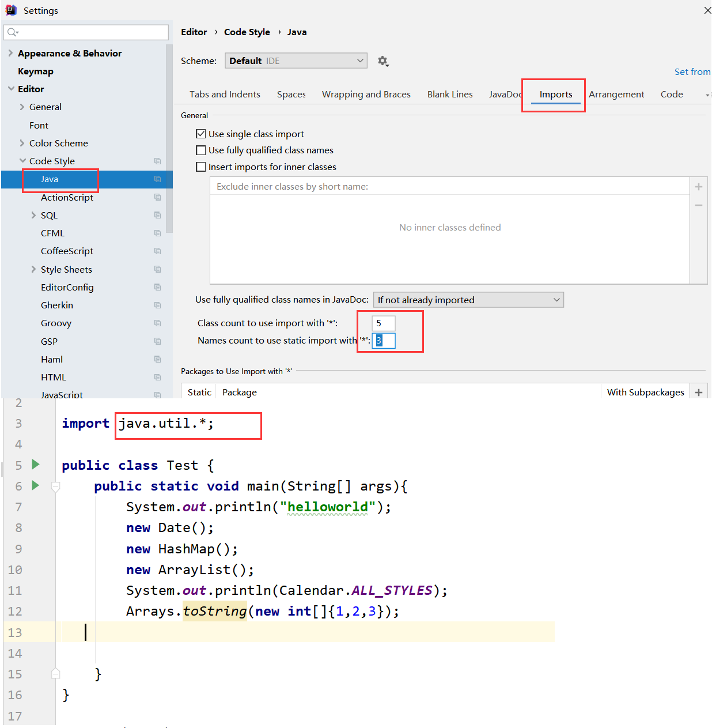Switch to the Arrangement tab
712x728 pixels.
[x=616, y=95]
